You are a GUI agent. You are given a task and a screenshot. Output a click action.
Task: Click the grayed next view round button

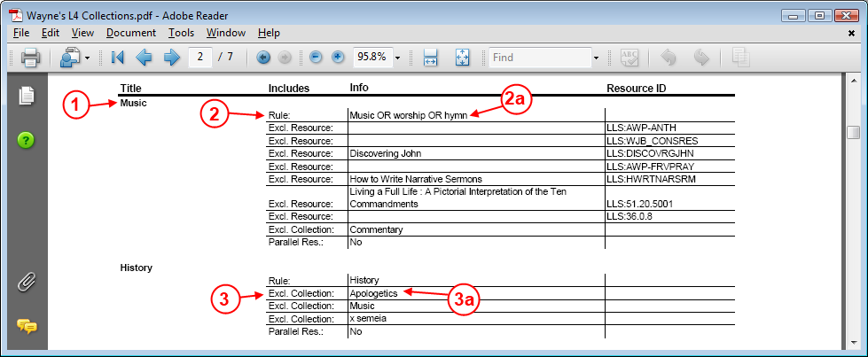(285, 57)
